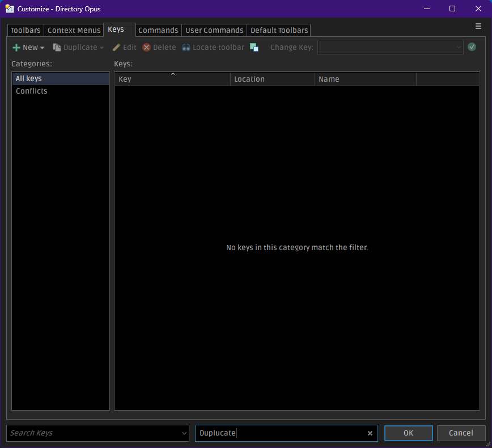
Task: Click the green checkmark apply icon
Action: 472,47
